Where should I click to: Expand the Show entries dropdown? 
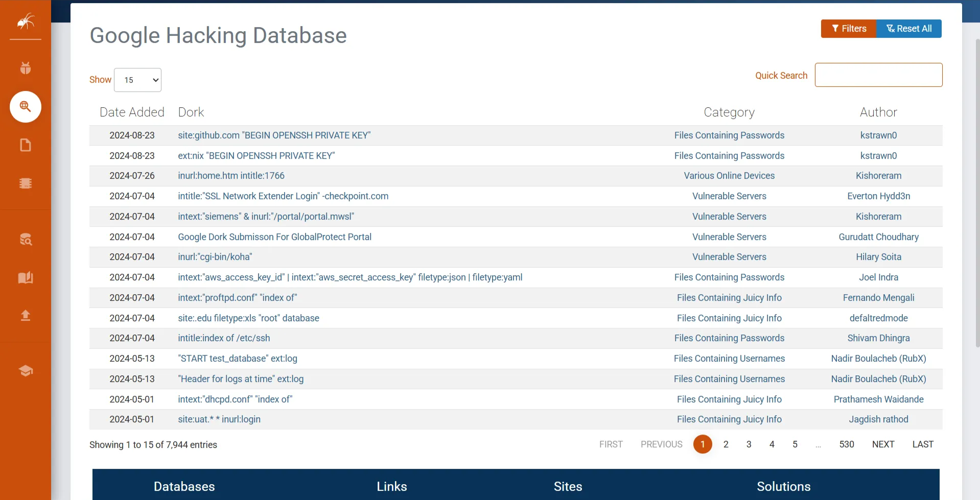[x=137, y=80]
